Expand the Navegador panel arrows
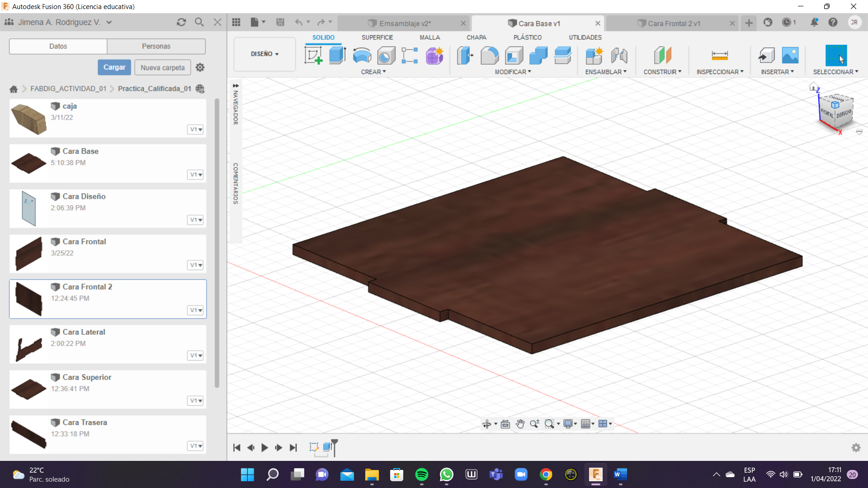 (x=236, y=85)
